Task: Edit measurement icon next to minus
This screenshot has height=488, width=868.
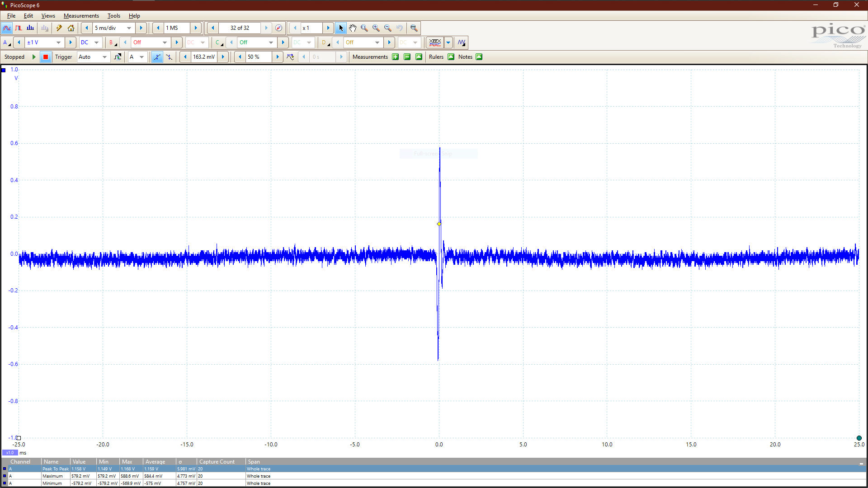Action: [419, 57]
